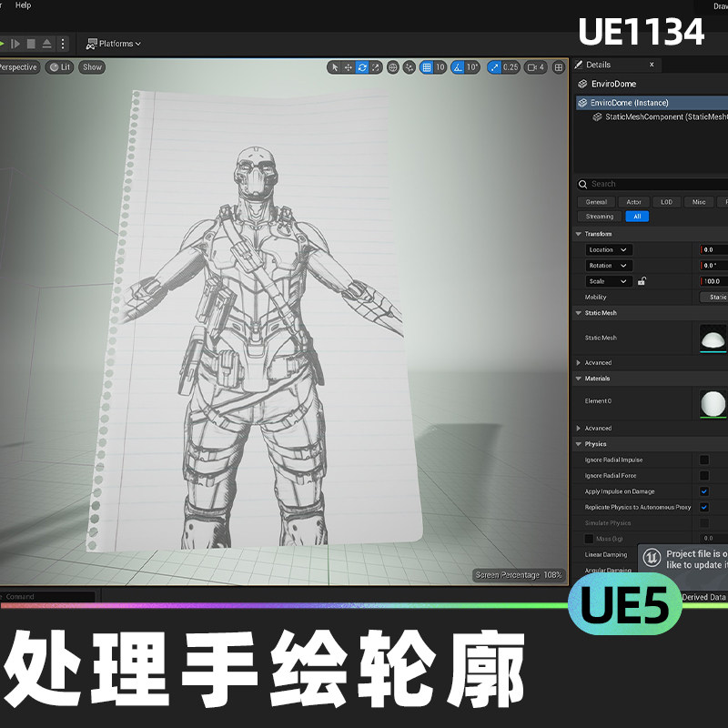The width and height of the screenshot is (728, 728).
Task: Unlock the Scale uniform lock toggle
Action: tap(642, 281)
